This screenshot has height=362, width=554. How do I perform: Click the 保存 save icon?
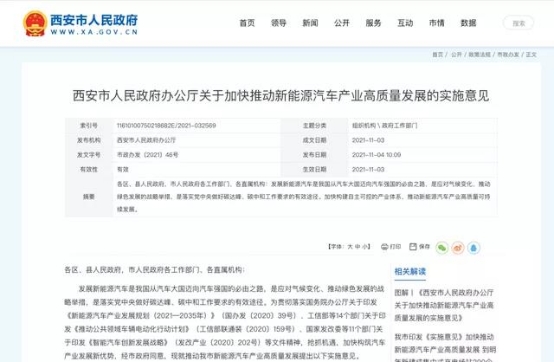pos(413,247)
